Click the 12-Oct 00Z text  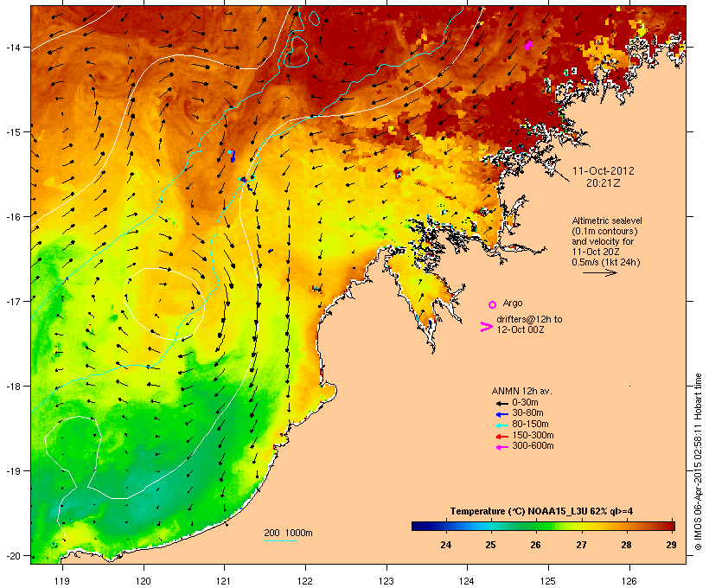pyautogui.click(x=521, y=329)
